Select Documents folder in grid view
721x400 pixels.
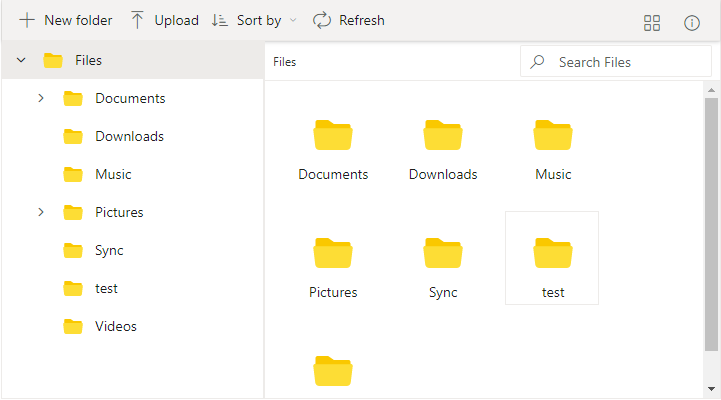(333, 150)
